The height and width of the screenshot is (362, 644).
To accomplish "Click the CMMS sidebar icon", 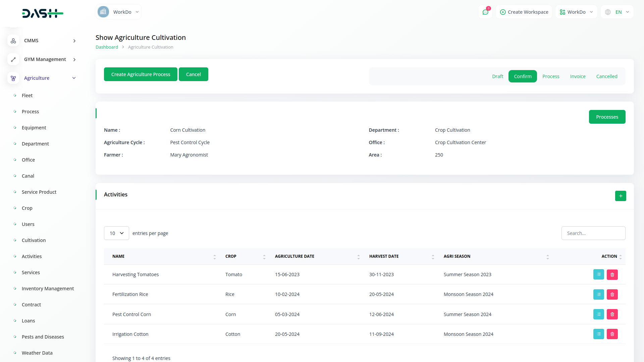I will click(x=13, y=41).
